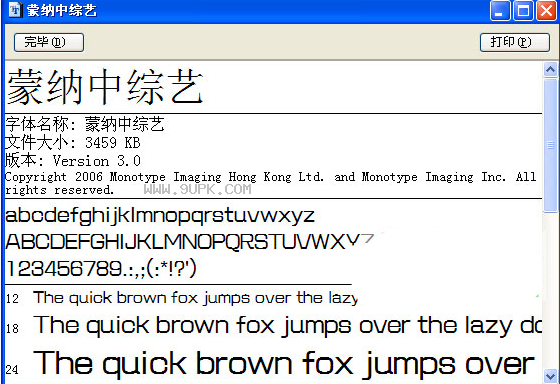Click the 字体名称 font name line
Screen dimensions: 560x384
click(x=85, y=124)
